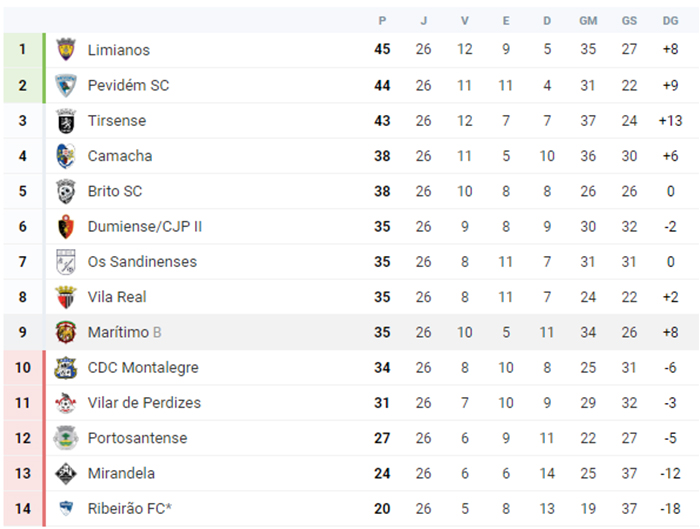Image resolution: width=700 pixels, height=529 pixels.
Task: Click the J games played header
Action: 424,21
